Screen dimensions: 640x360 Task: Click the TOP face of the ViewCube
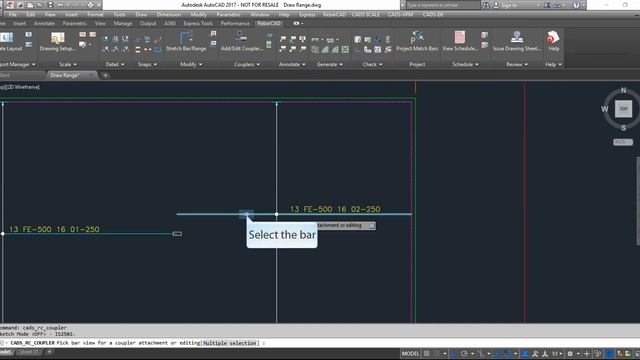click(623, 109)
